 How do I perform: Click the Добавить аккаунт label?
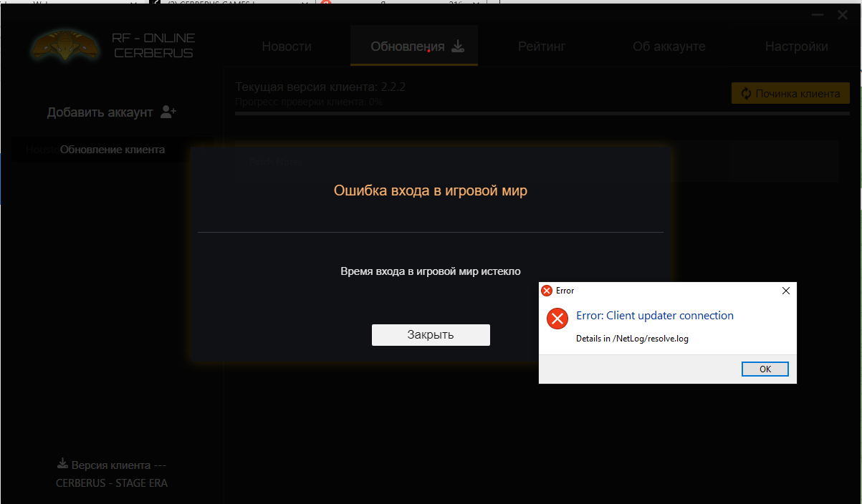(100, 112)
